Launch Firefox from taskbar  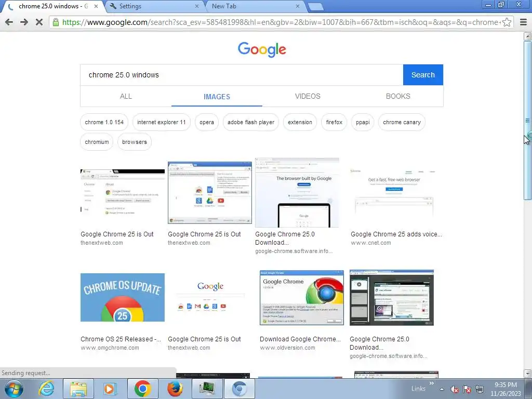(x=175, y=389)
